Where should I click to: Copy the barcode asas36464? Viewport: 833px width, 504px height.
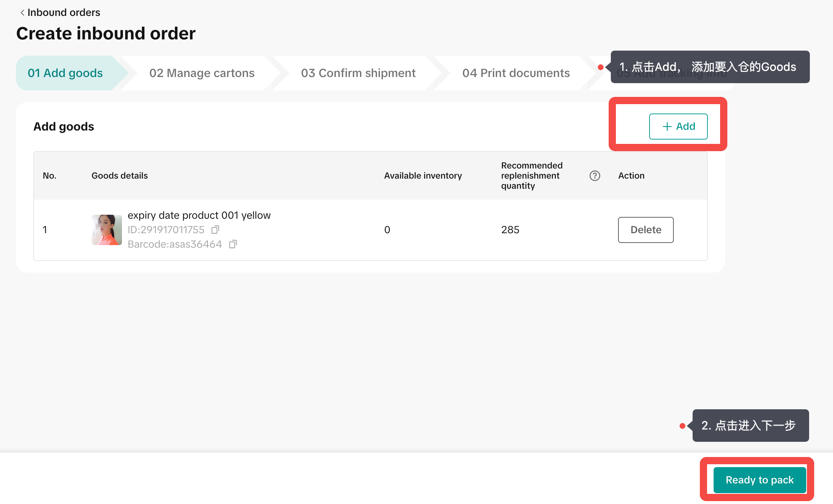233,244
